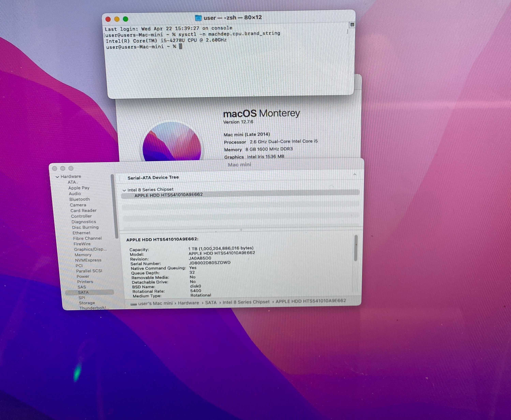Select PCI in the sidebar
The height and width of the screenshot is (420, 511).
pyautogui.click(x=79, y=265)
